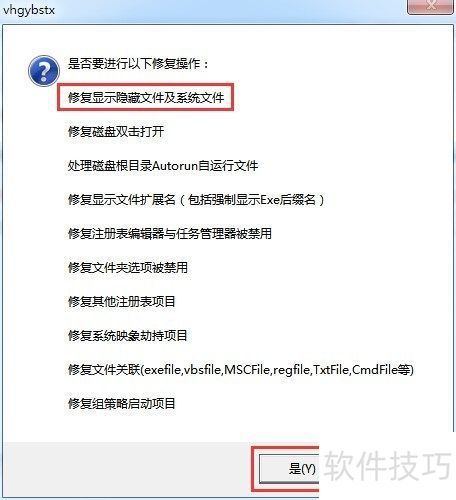
Task: Click the word Autorun in the list
Action: pos(175,166)
